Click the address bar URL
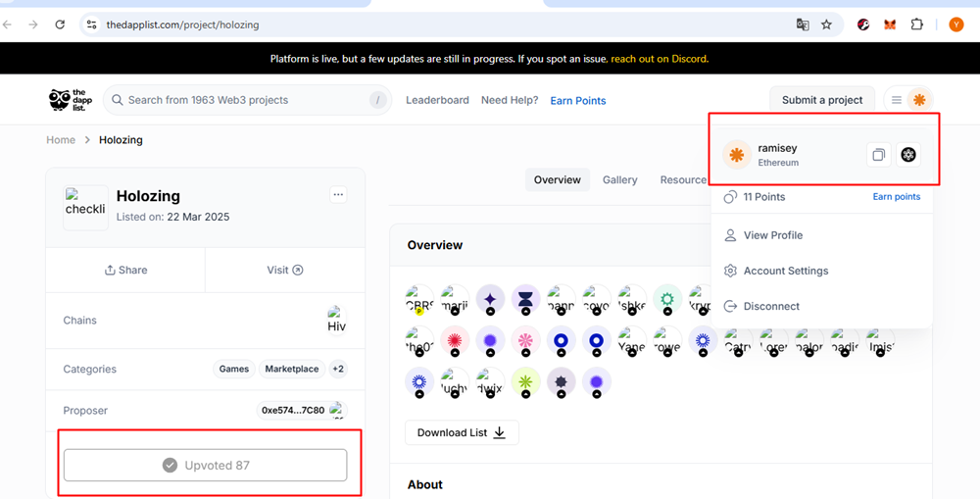Screen dimensions: 980x499 tap(182, 25)
